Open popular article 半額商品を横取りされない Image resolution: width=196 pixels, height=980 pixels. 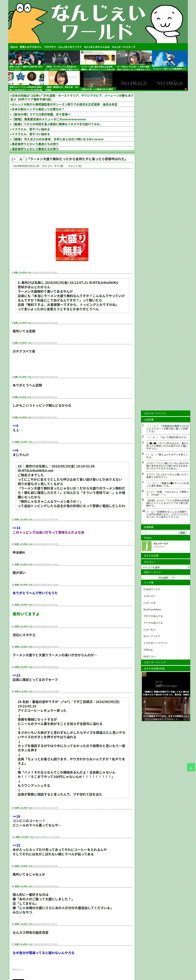pos(168,429)
